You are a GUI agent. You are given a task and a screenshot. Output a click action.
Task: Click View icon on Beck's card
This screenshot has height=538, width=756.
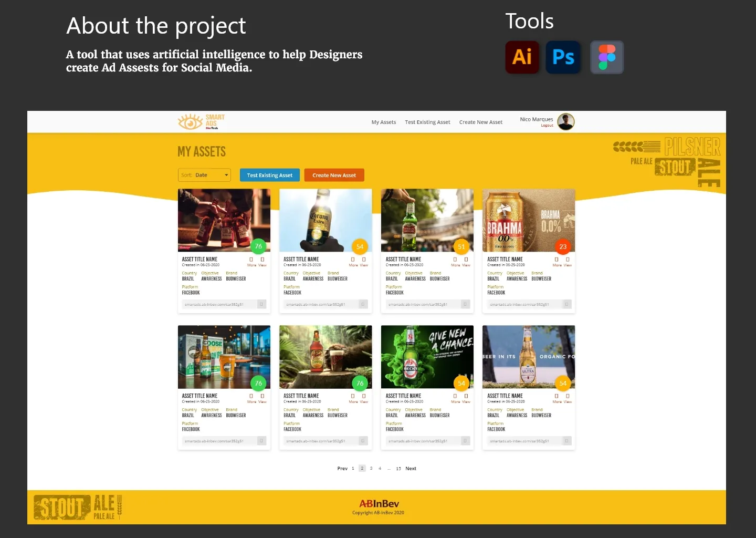[466, 396]
